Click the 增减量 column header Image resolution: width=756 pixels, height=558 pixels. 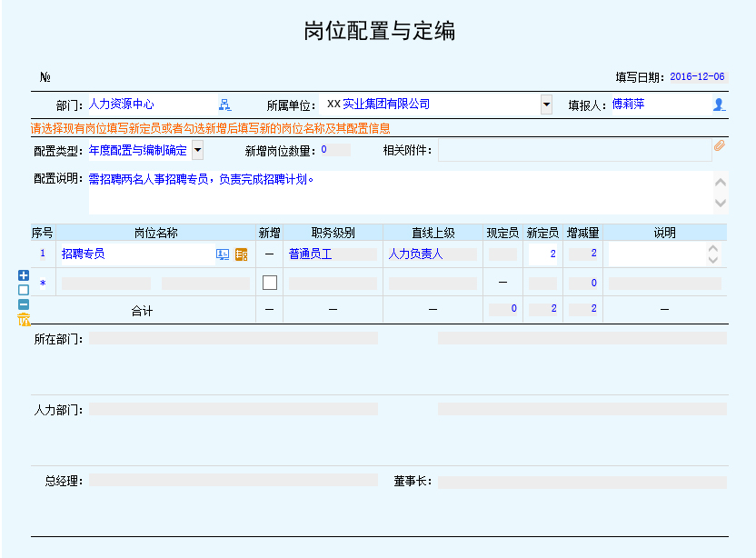583,233
